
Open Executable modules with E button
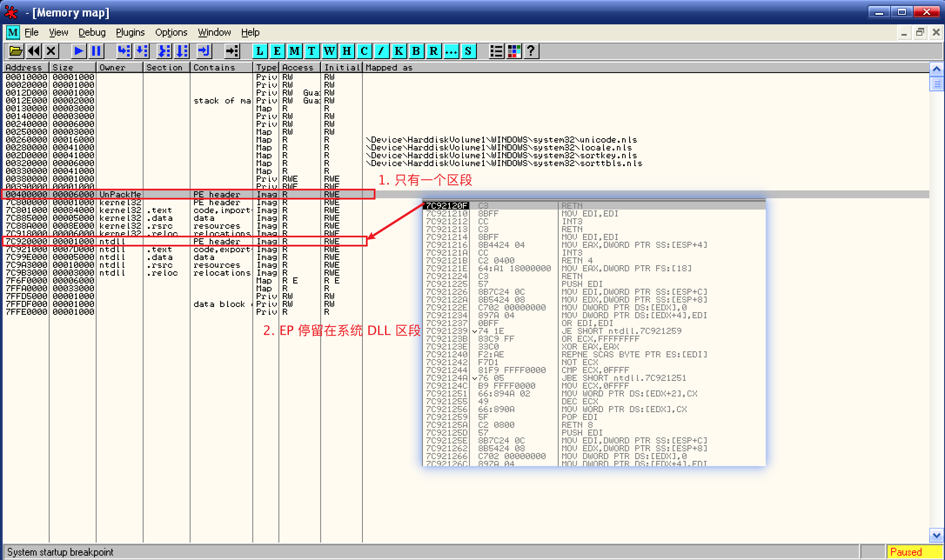click(x=277, y=51)
